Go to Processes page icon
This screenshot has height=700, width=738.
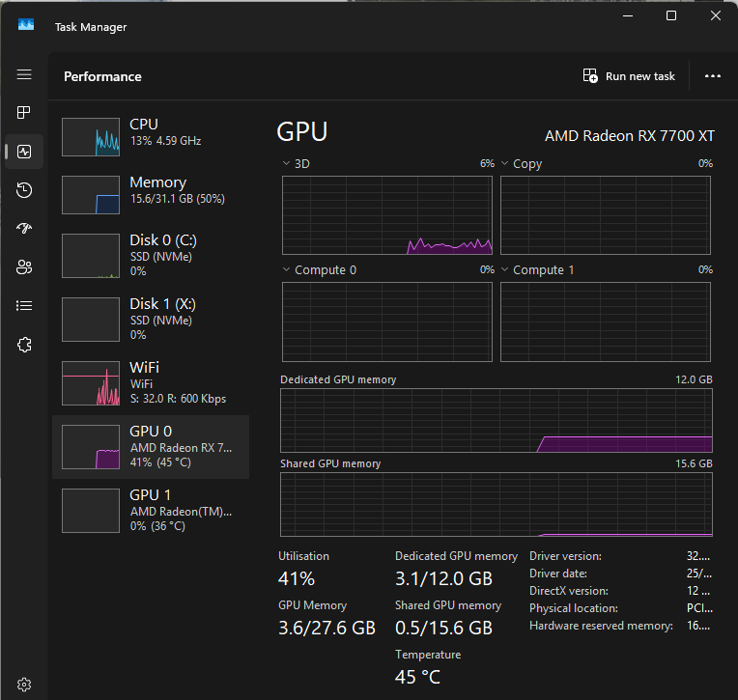click(24, 112)
